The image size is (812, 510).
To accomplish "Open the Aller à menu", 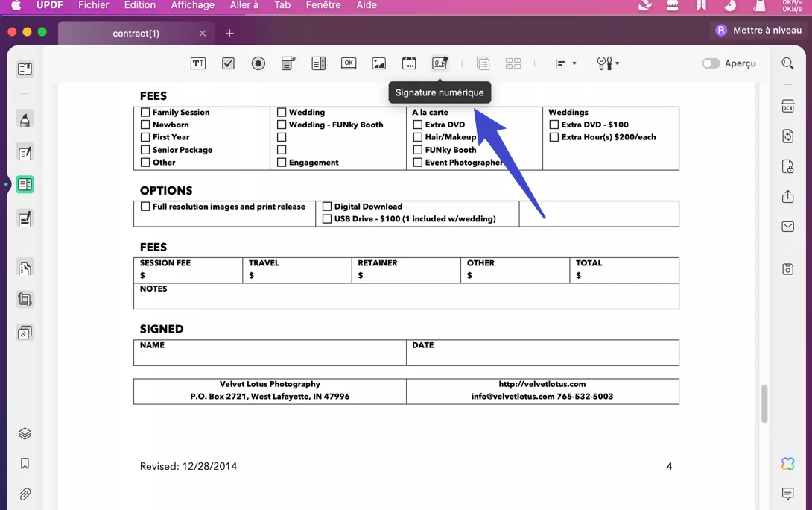I will [244, 5].
